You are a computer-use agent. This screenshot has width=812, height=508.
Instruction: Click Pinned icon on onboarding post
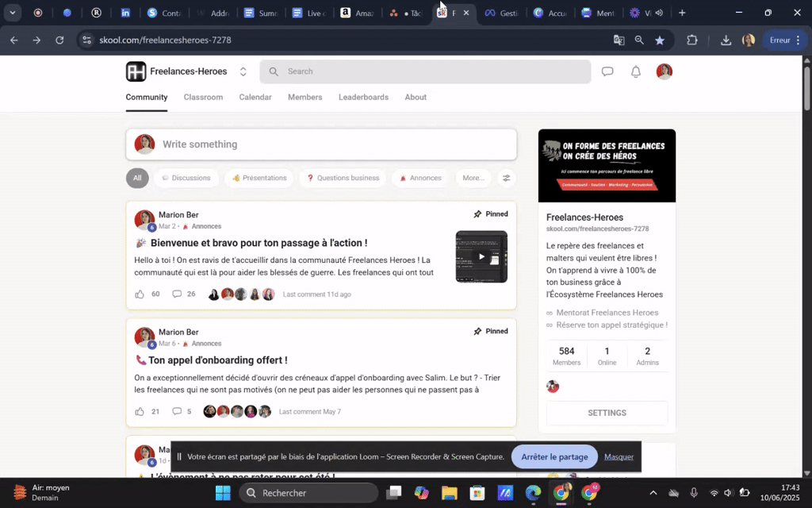click(477, 331)
